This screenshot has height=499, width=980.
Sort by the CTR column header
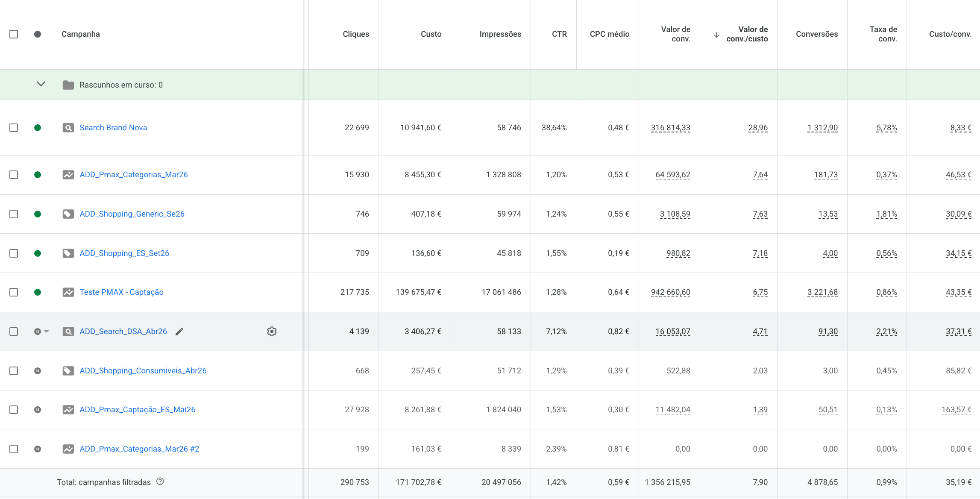[x=559, y=34]
